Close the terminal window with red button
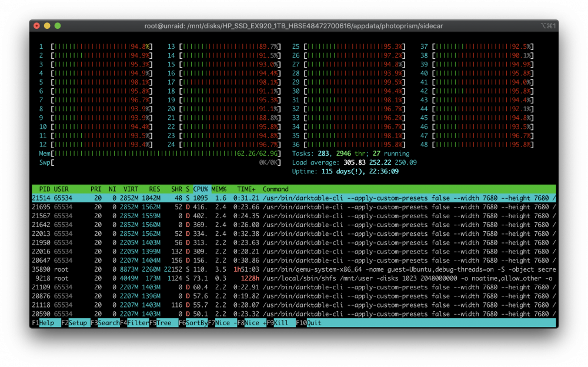 point(36,26)
